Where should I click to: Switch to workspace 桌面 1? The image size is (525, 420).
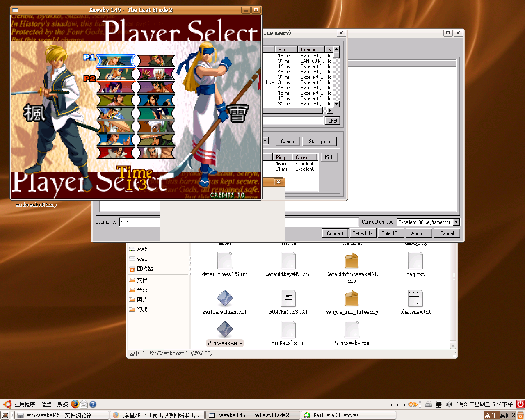(492, 415)
